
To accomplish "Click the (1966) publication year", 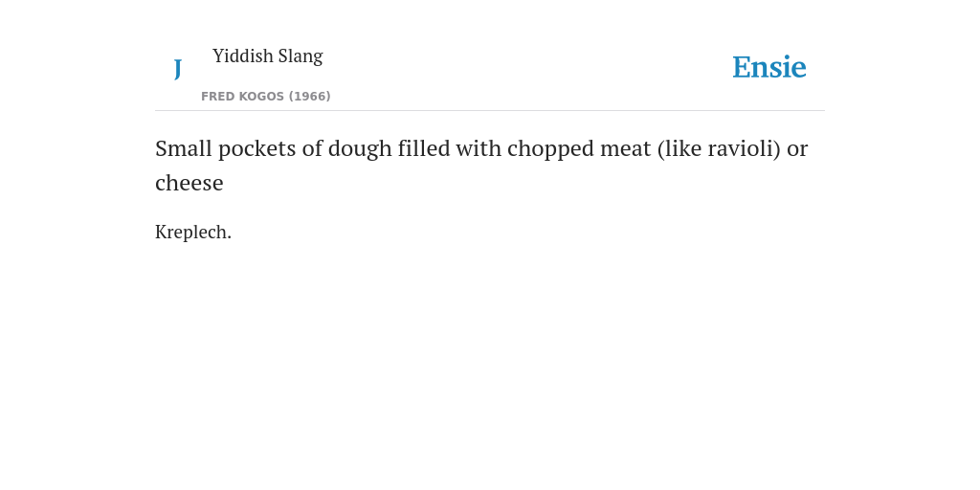I will coord(309,97).
